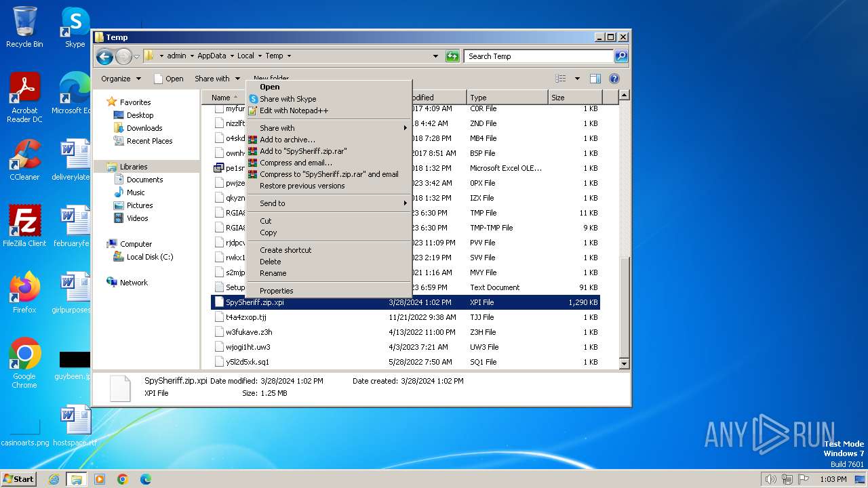The height and width of the screenshot is (488, 868).
Task: Click the search magnifier icon
Action: click(x=620, y=56)
